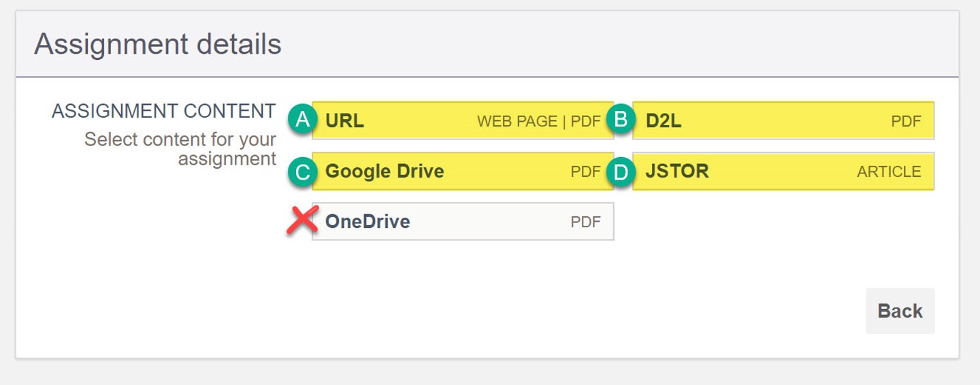
Task: Select Google Drive content source
Action: point(463,171)
